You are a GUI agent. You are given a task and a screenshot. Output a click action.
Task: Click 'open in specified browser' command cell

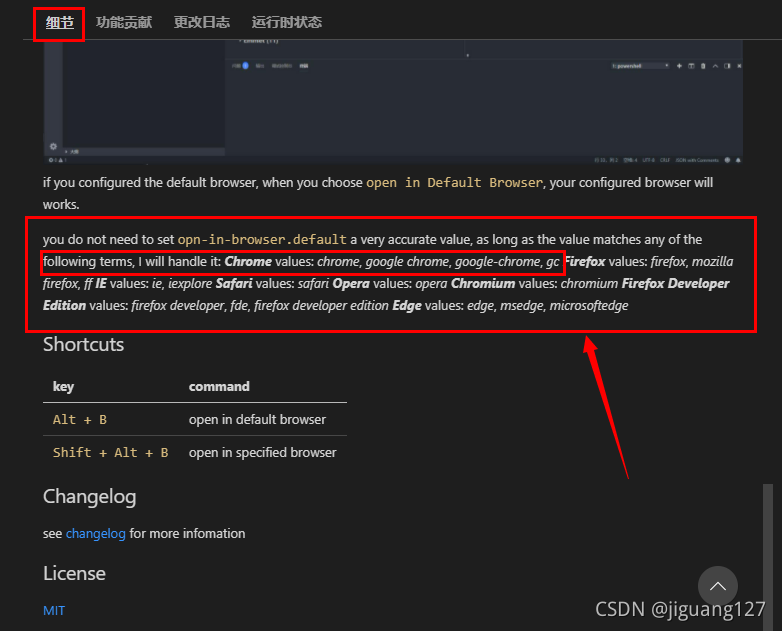coord(262,452)
